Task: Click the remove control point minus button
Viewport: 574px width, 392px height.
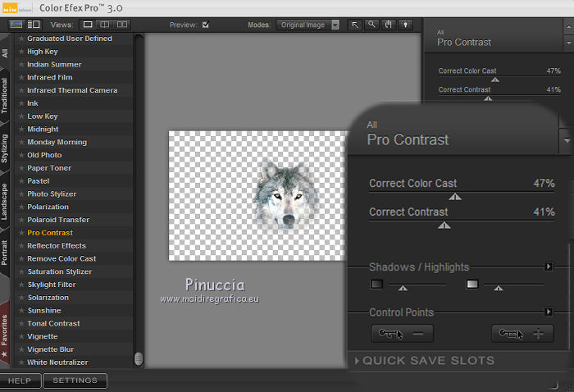Action: tap(403, 334)
